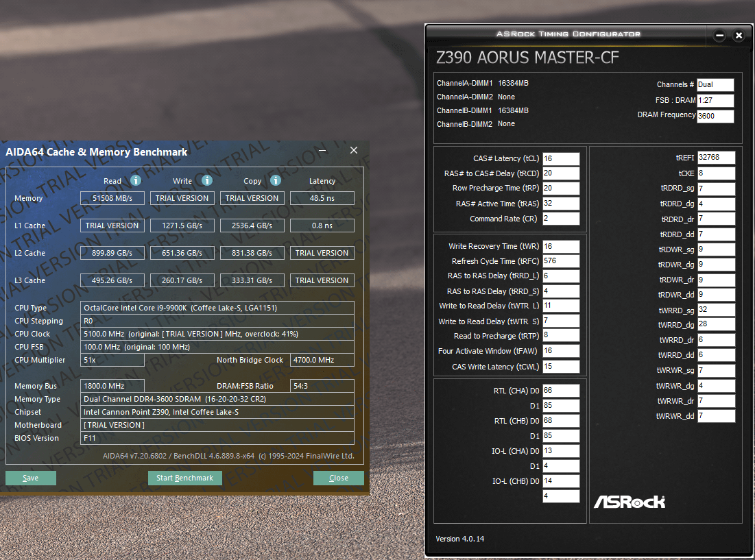
Task: Click the CPU Type field showing i9-9900K
Action: 217,308
